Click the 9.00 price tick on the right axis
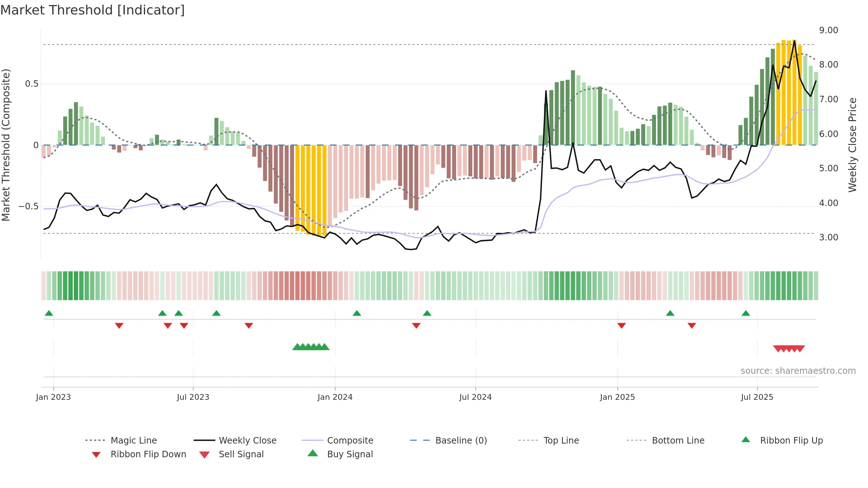 [x=829, y=30]
